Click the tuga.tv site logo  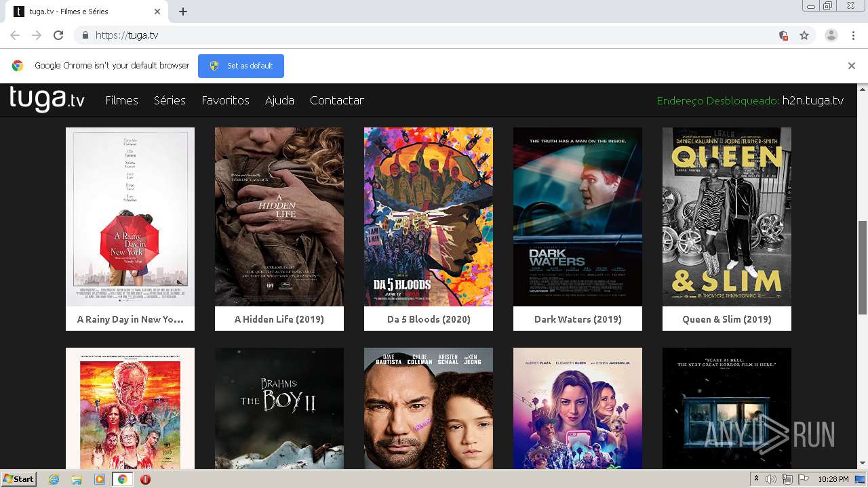pos(47,99)
